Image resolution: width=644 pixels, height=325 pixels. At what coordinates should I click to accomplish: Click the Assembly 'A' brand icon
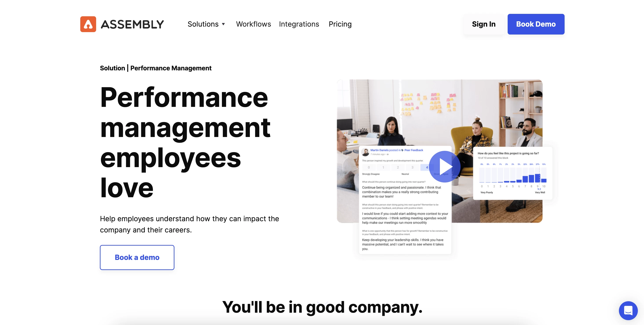pyautogui.click(x=87, y=24)
